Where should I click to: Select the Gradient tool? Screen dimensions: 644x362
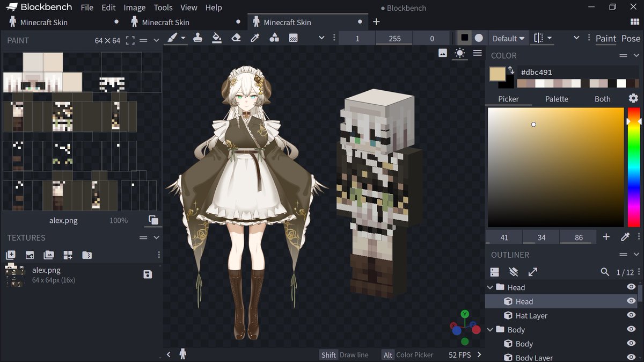[x=293, y=38]
